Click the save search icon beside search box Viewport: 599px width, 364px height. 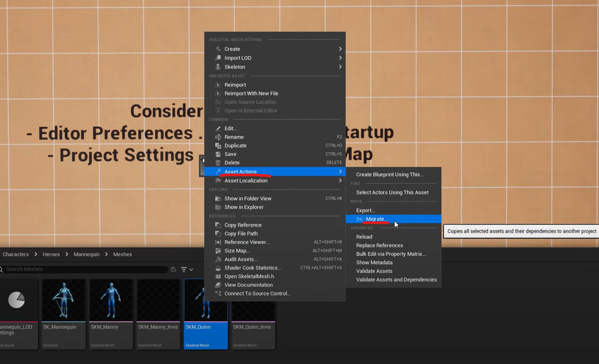click(x=173, y=269)
